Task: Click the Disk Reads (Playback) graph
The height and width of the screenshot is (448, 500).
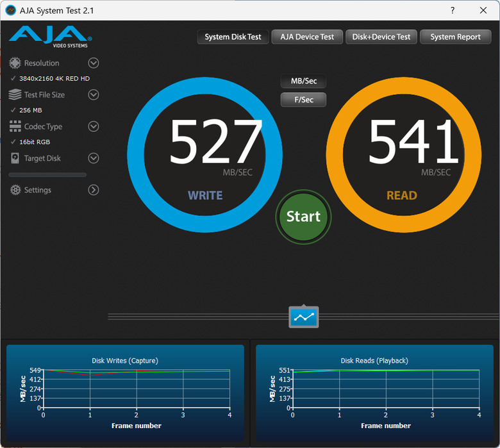Action: coord(375,392)
